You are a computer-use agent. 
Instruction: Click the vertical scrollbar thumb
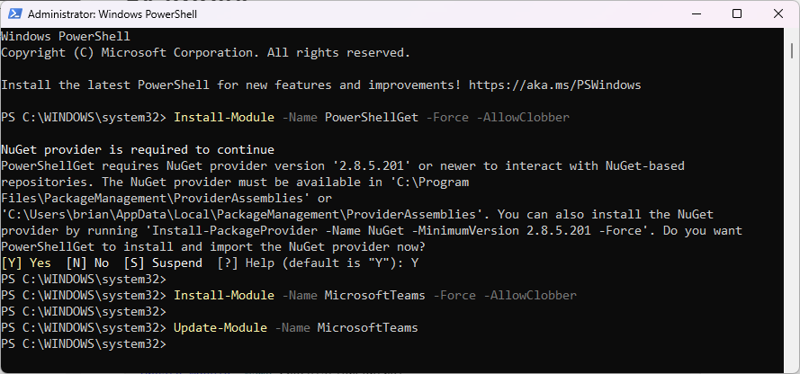click(791, 51)
